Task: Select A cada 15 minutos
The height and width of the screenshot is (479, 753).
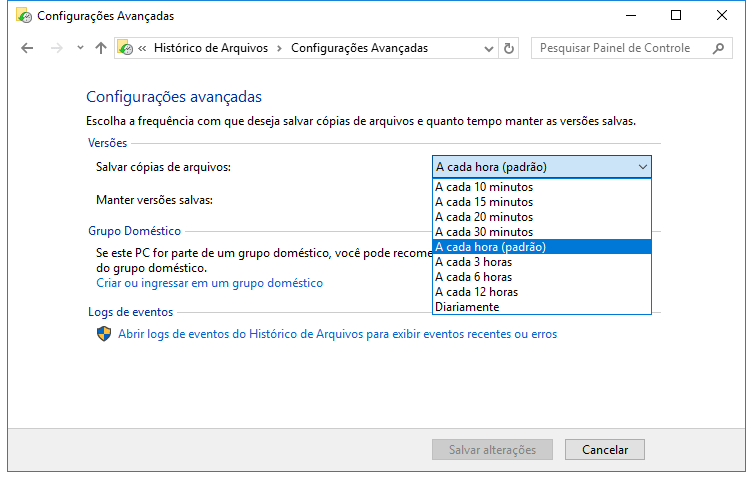Action: tap(542, 202)
